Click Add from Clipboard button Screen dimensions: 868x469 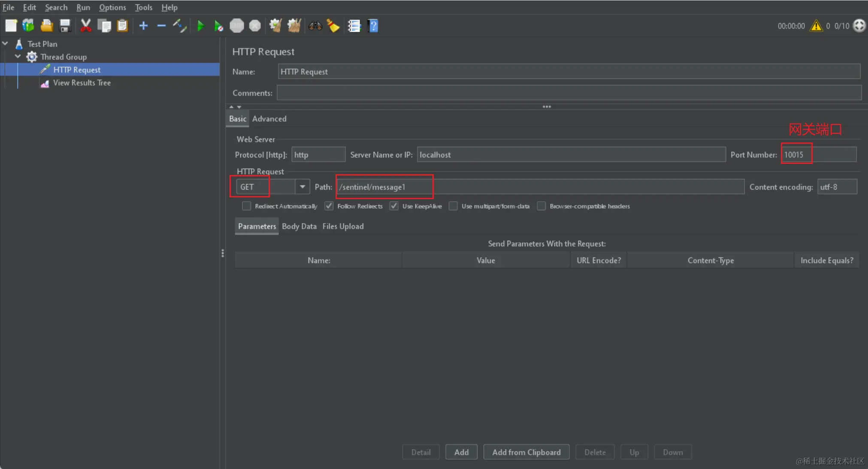point(526,452)
